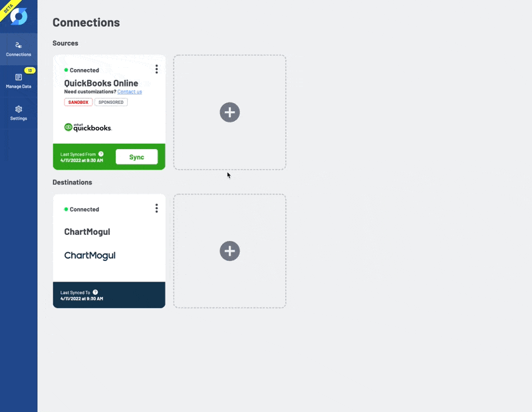This screenshot has height=412, width=532.
Task: Click help icon beside Last Synced From
Action: (101, 154)
